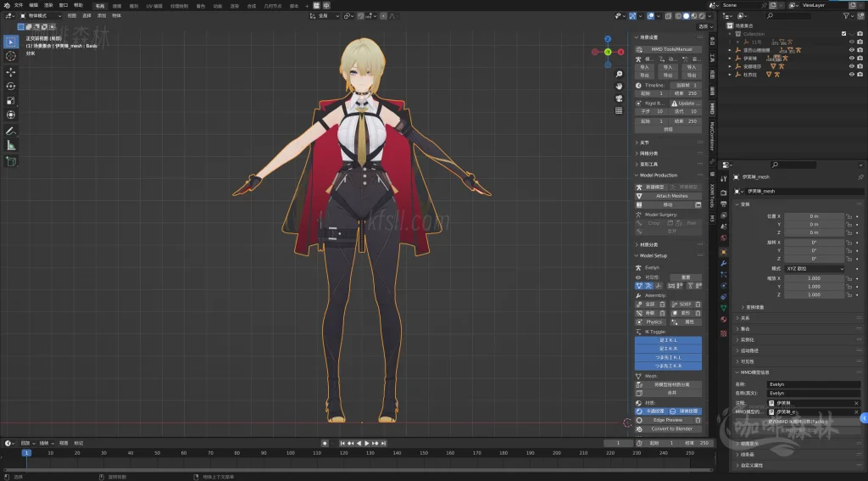This screenshot has height=481, width=868.
Task: Select the Rotate tool in the left toolbar
Action: [x=10, y=87]
